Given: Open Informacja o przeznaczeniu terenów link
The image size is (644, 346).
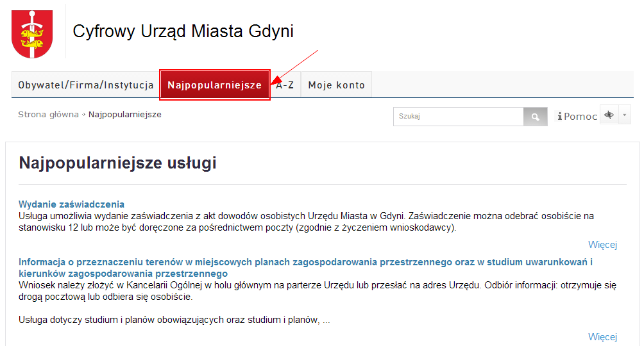Looking at the screenshot, I should 305,262.
